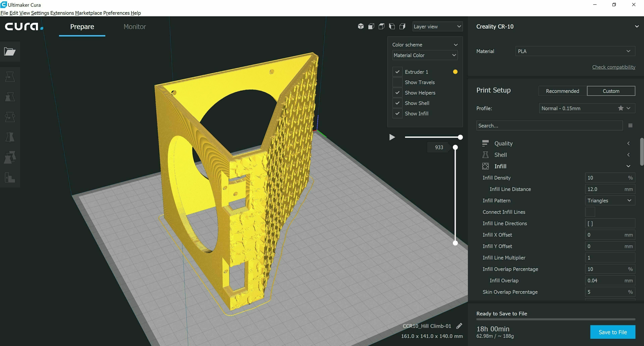Click the pencil icon beside job name
The width and height of the screenshot is (644, 346).
459,326
